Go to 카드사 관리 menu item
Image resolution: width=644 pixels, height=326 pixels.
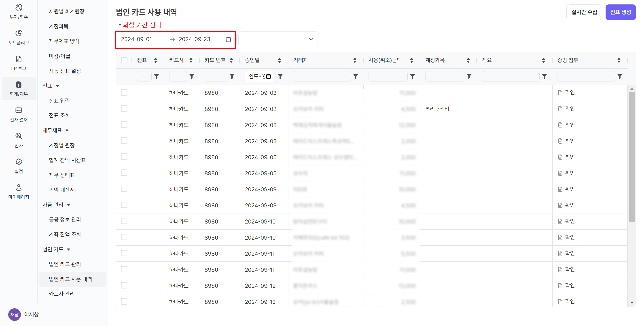click(62, 294)
